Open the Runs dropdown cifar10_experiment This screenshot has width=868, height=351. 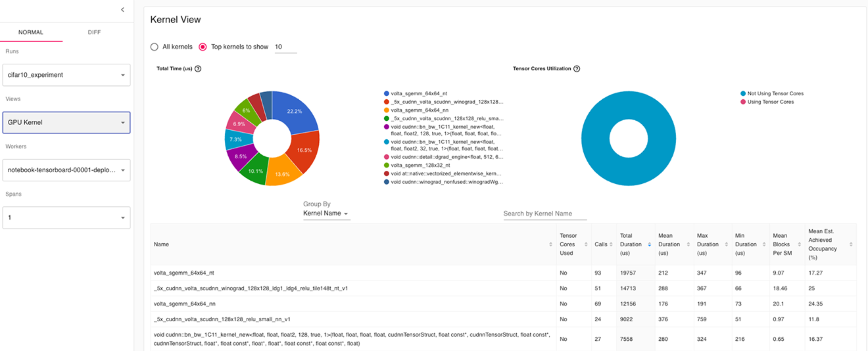67,75
